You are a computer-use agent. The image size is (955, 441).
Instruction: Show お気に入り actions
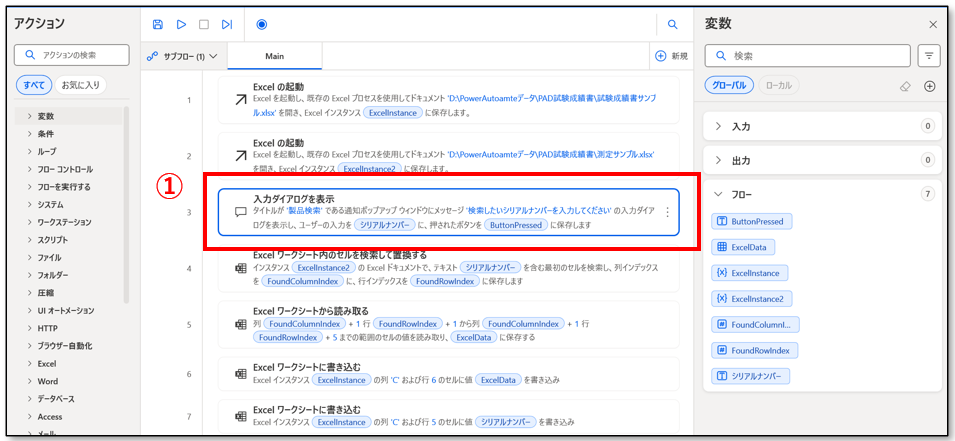(80, 85)
